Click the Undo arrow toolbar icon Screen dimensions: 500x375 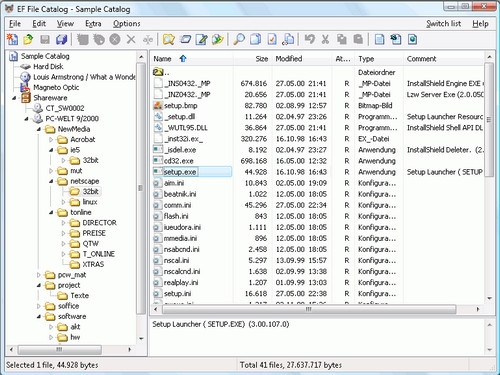[310, 39]
